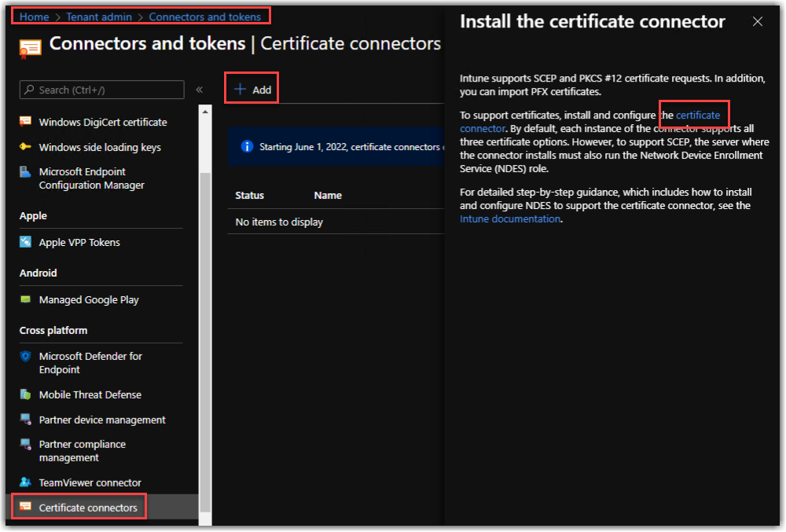The width and height of the screenshot is (786, 532).
Task: Click the Windows side loading keys key icon
Action: pos(25,147)
